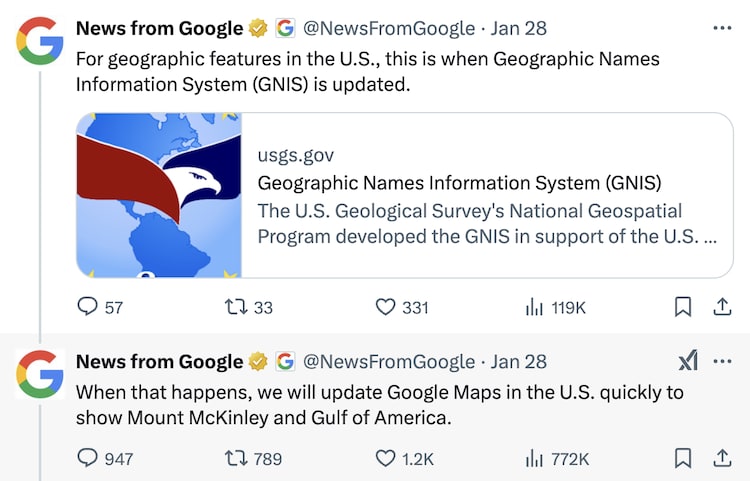
Task: Open @NewsFromGoogle handle in first tweet
Action: point(388,28)
